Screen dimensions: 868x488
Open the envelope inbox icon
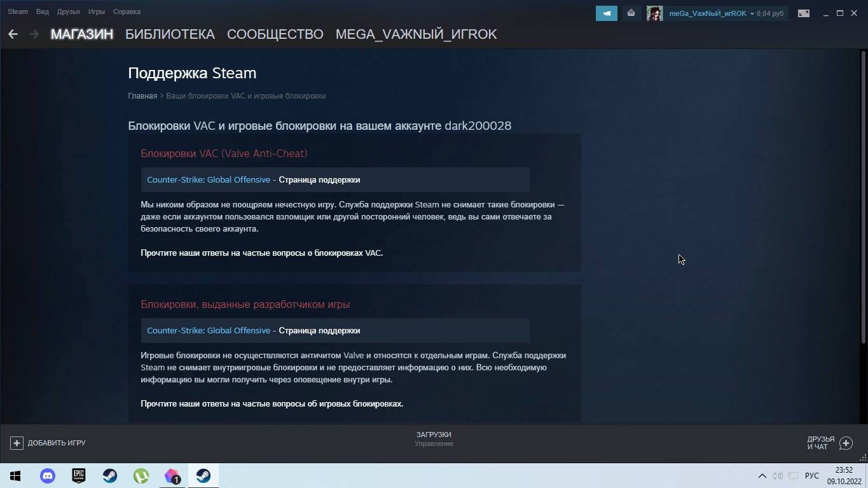pos(631,13)
